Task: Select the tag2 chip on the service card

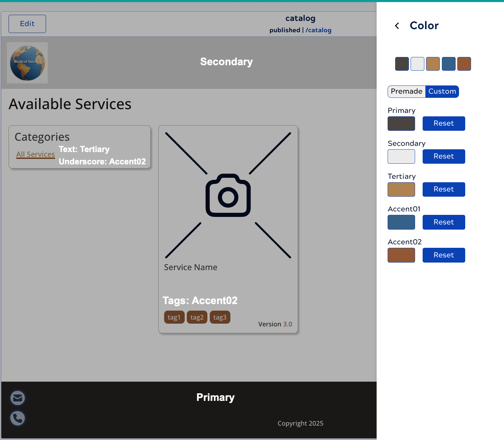Action: tap(197, 317)
